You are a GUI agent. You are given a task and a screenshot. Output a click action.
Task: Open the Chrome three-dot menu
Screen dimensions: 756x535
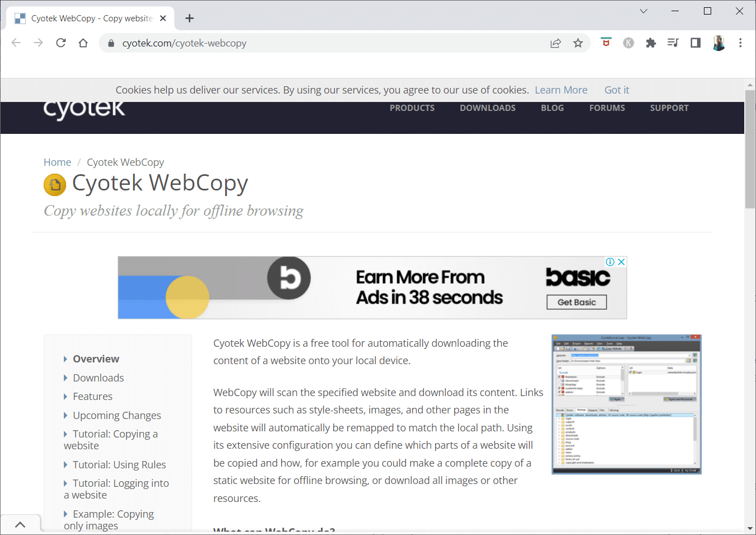click(740, 43)
